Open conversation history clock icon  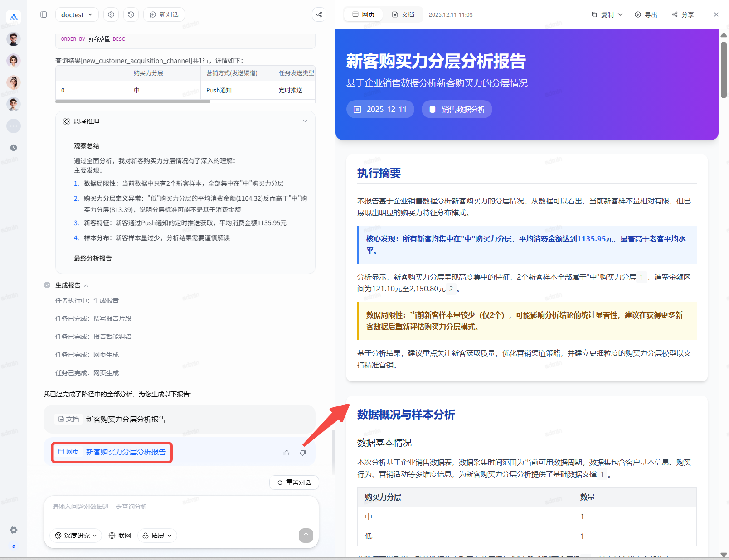(x=131, y=14)
